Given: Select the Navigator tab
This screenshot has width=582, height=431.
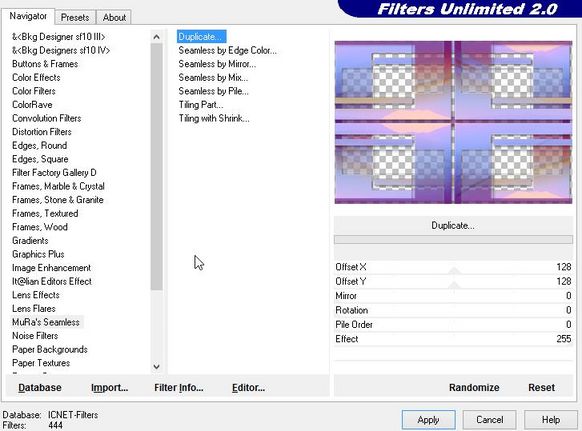Looking at the screenshot, I should [28, 16].
